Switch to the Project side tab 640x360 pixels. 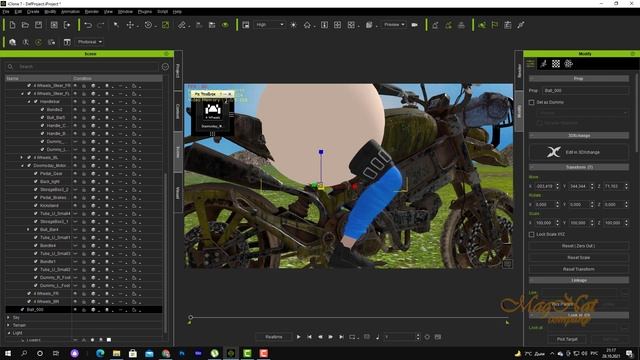178,71
